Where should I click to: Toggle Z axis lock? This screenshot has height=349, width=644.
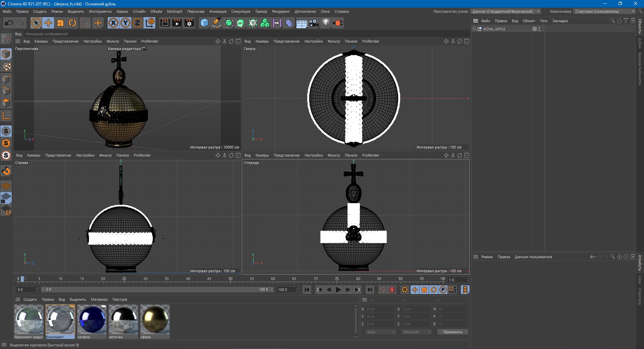point(138,23)
